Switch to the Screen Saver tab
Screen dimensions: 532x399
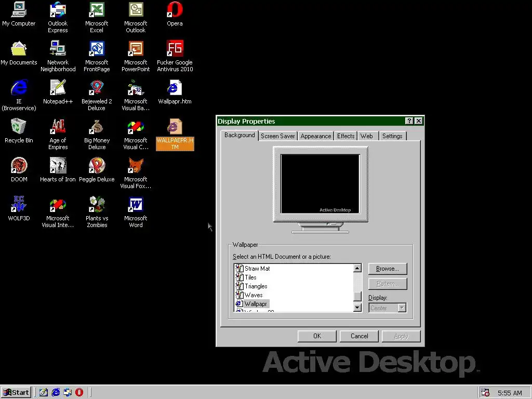coord(277,136)
